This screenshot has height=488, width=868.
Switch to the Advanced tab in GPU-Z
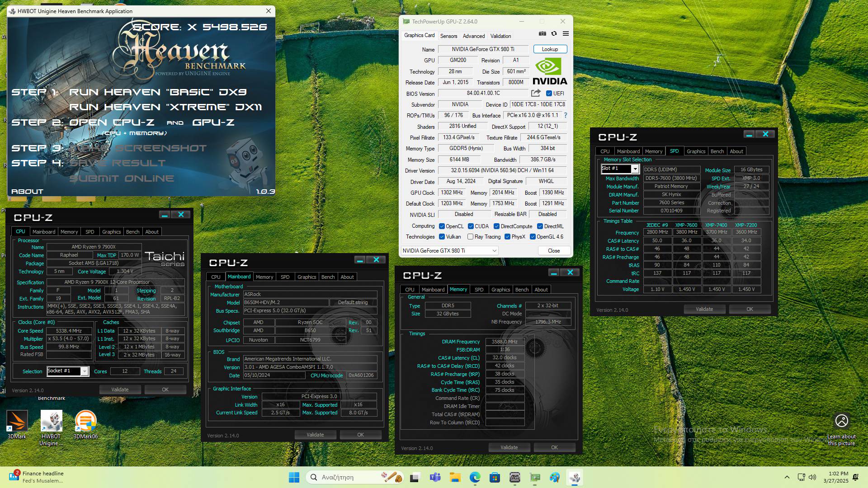pyautogui.click(x=473, y=36)
